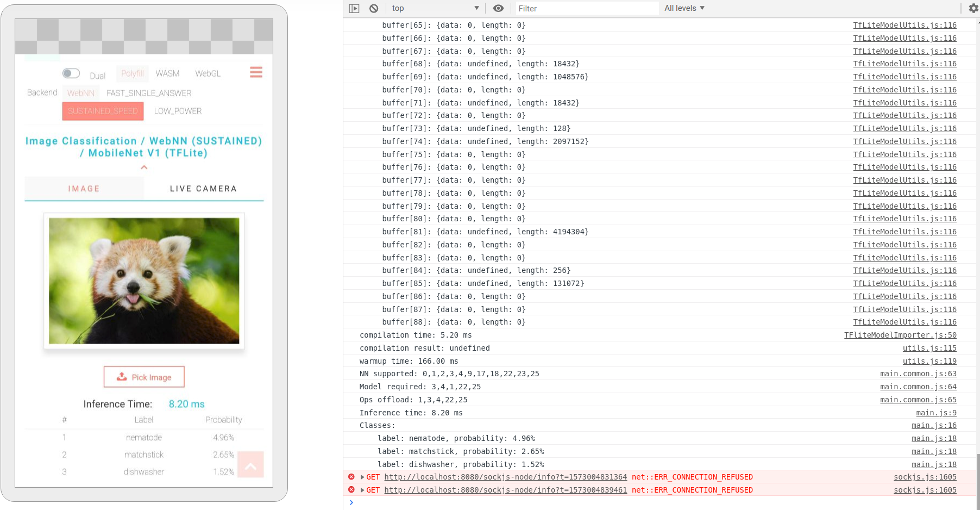Enable the LOW_POWER preference
980x510 pixels.
(x=178, y=111)
